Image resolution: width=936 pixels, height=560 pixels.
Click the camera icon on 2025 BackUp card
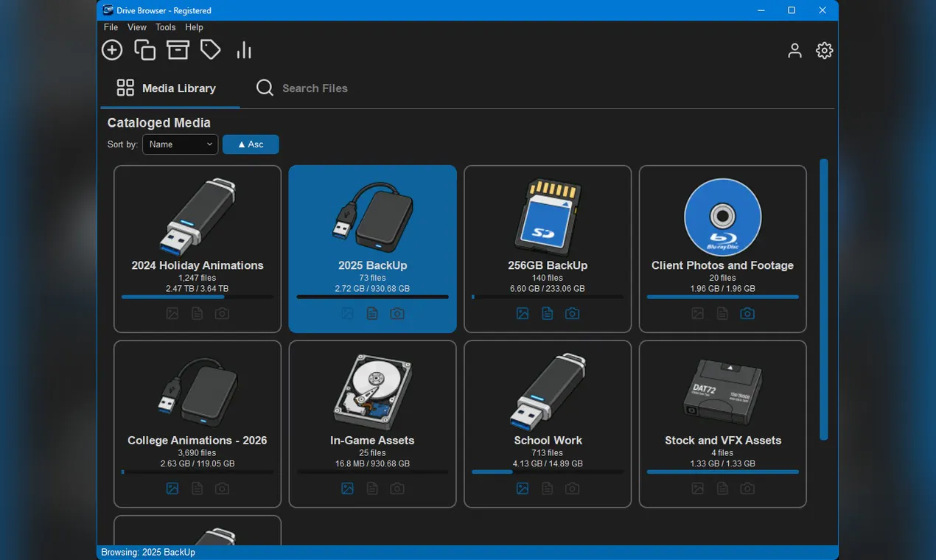point(397,314)
